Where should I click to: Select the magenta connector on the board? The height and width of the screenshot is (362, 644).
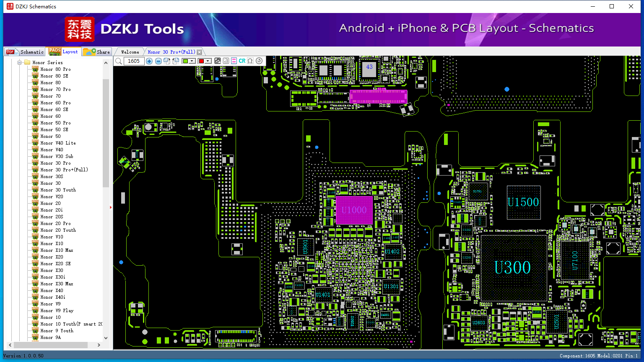click(x=378, y=96)
